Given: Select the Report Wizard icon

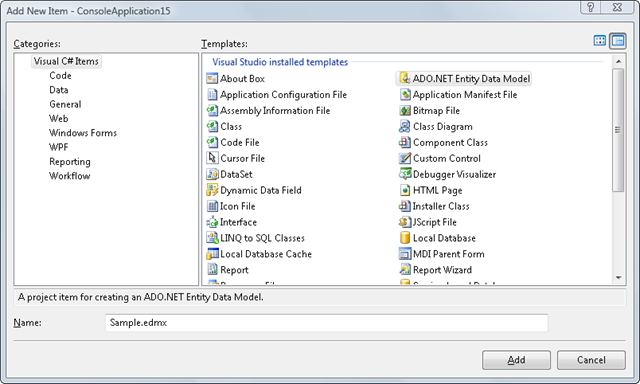Looking at the screenshot, I should (x=404, y=269).
